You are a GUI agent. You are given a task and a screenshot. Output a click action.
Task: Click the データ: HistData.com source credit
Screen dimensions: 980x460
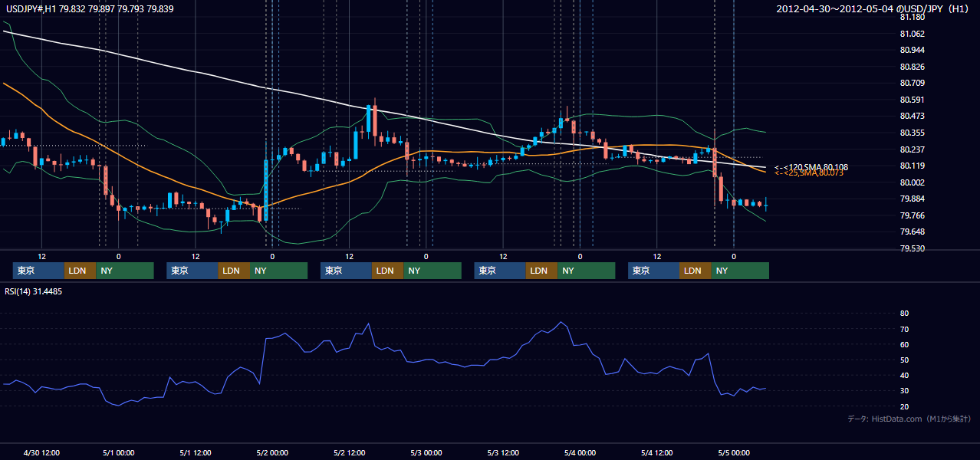coord(909,419)
